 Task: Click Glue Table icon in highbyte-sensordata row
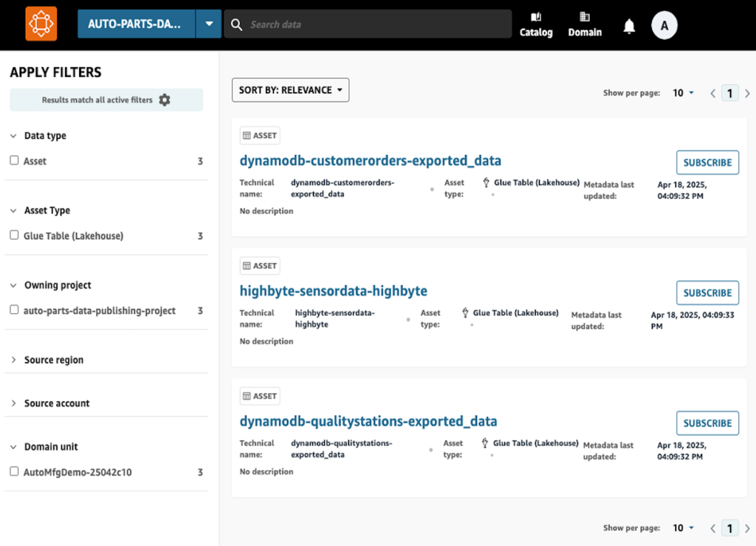[465, 313]
